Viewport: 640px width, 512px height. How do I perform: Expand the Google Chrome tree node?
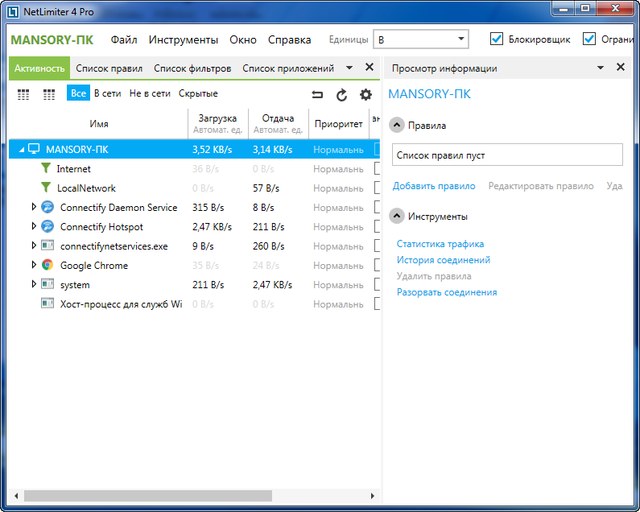pyautogui.click(x=33, y=265)
